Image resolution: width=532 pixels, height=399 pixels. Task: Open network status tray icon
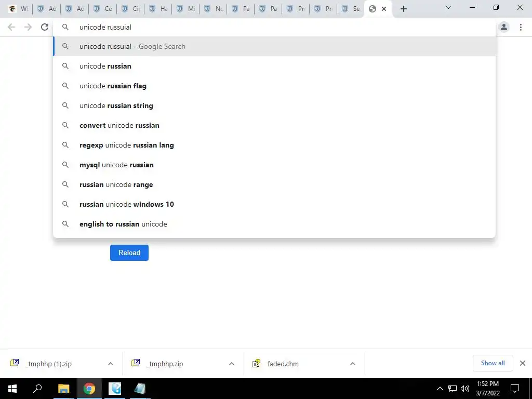(x=453, y=389)
